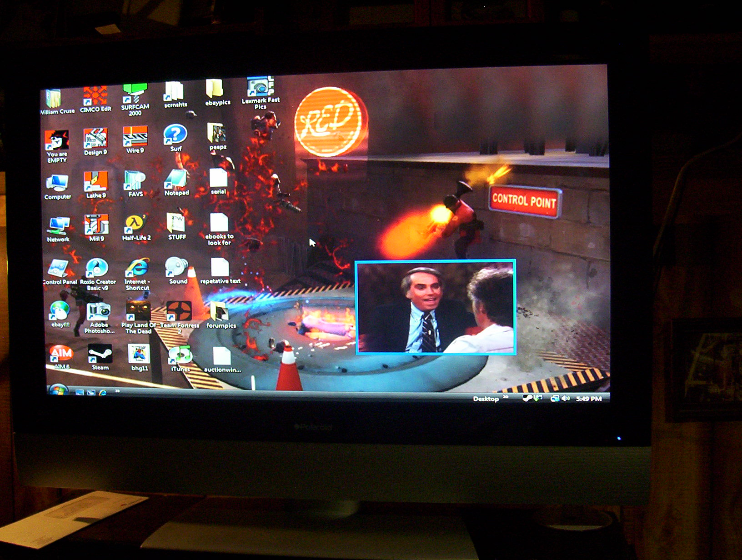Click the picture-in-picture video window
The width and height of the screenshot is (742, 560).
coord(436,307)
